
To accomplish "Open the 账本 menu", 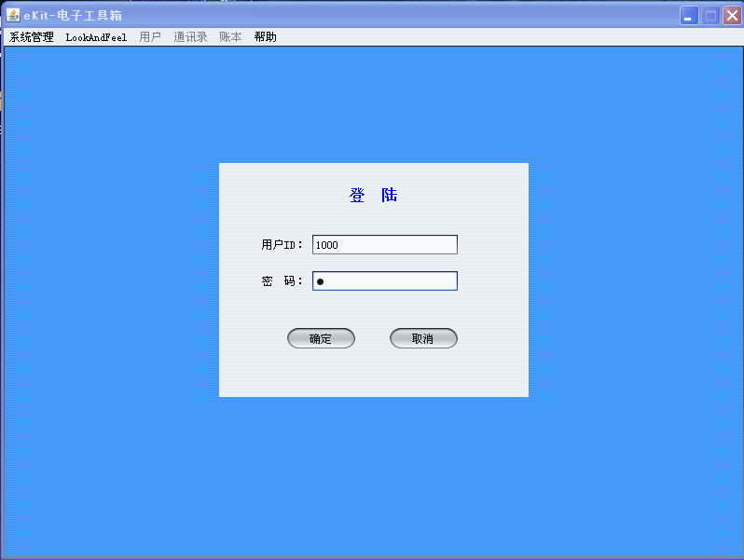I will tap(230, 37).
